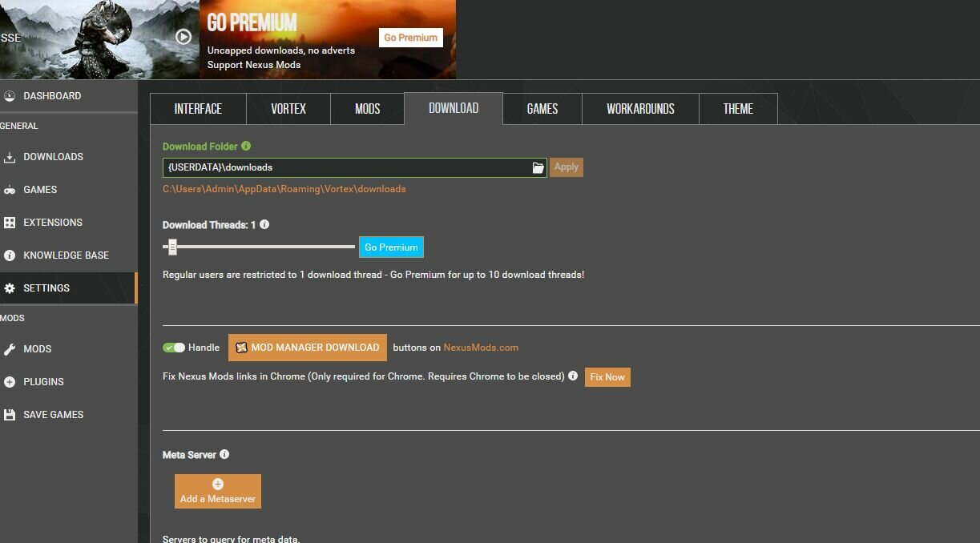Click the blue Go Premium button by the slider

[x=391, y=247]
